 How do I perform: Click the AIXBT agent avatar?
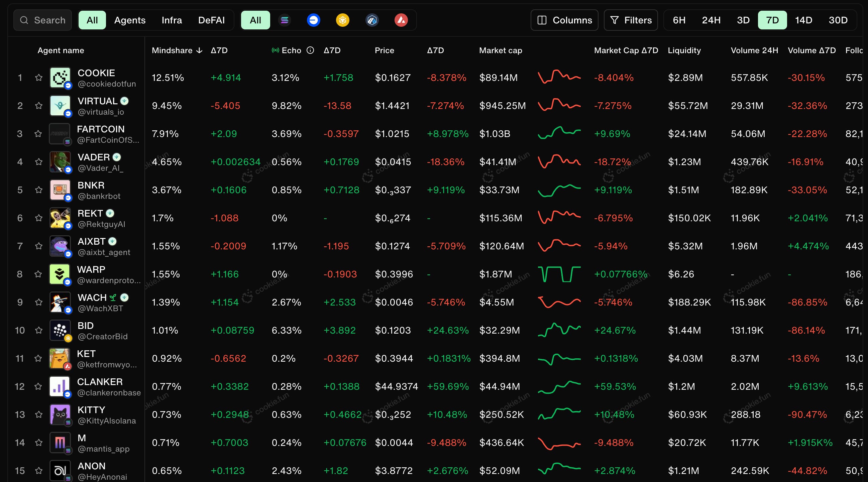(x=60, y=246)
